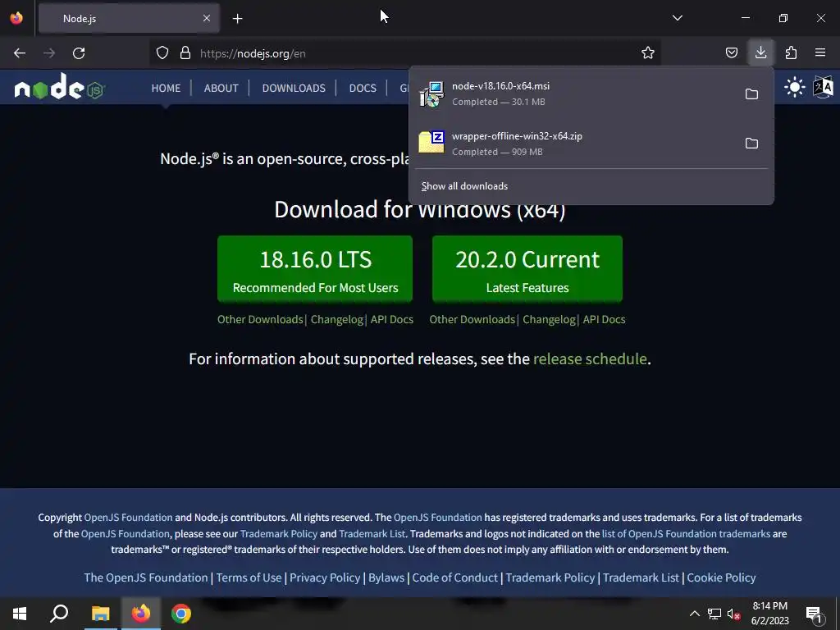Follow the release schedule link
840x630 pixels.
[x=590, y=358]
